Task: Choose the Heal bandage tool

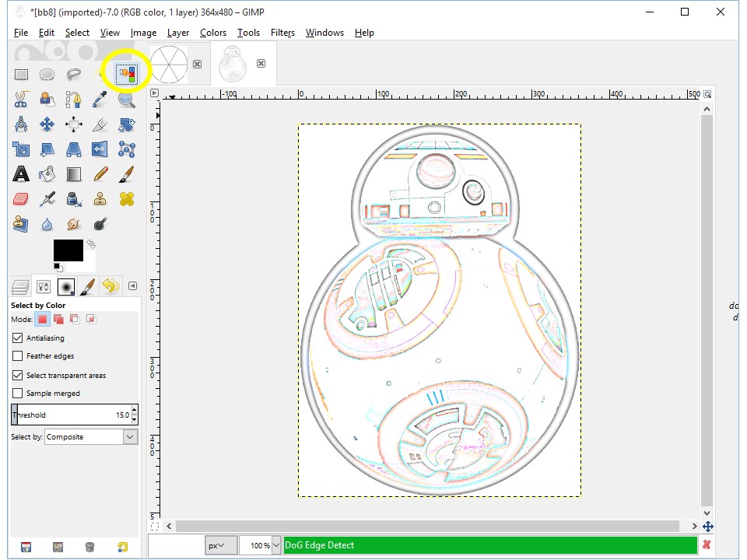Action: 126,199
